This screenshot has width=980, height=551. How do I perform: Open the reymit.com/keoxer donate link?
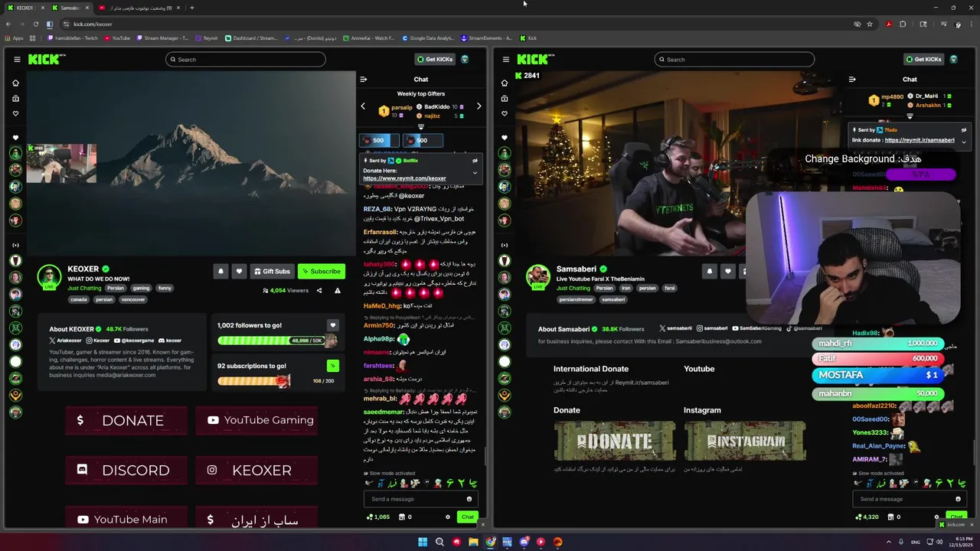tap(404, 178)
